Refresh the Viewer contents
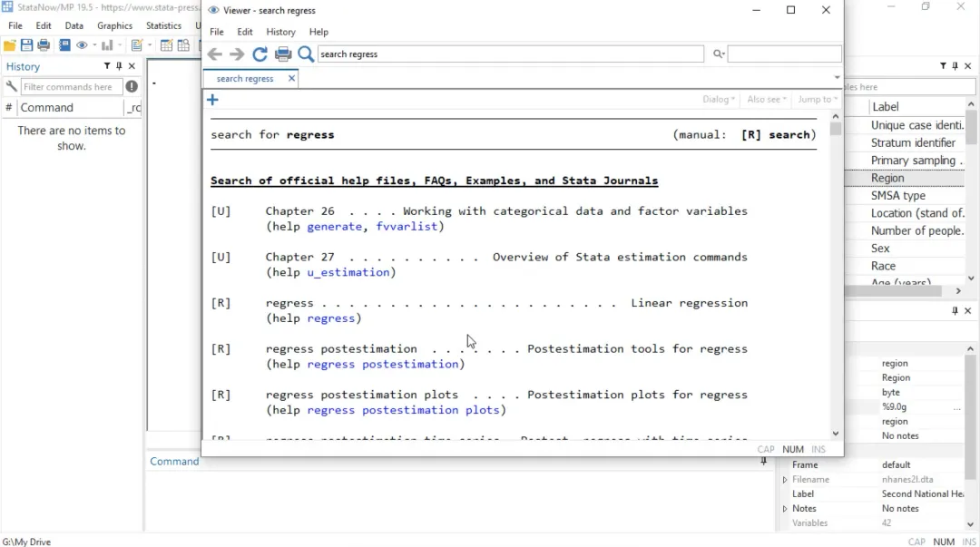980x547 pixels. (260, 54)
